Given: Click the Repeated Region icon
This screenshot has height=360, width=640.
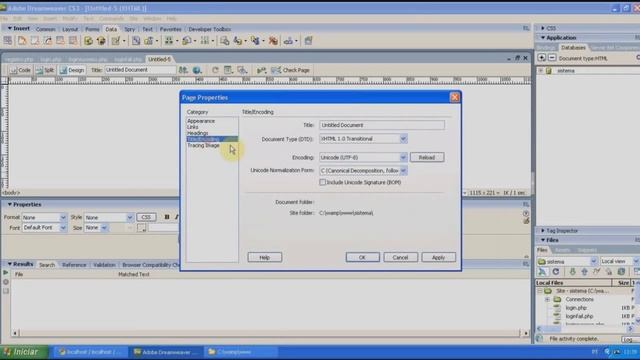Looking at the screenshot, I should coord(136,41).
